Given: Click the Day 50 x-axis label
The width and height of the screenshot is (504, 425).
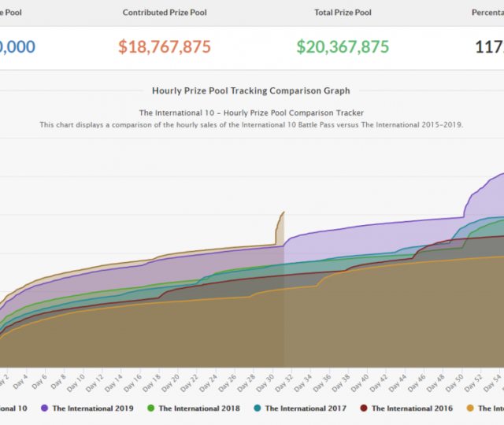Looking at the screenshot, I should 455,380.
